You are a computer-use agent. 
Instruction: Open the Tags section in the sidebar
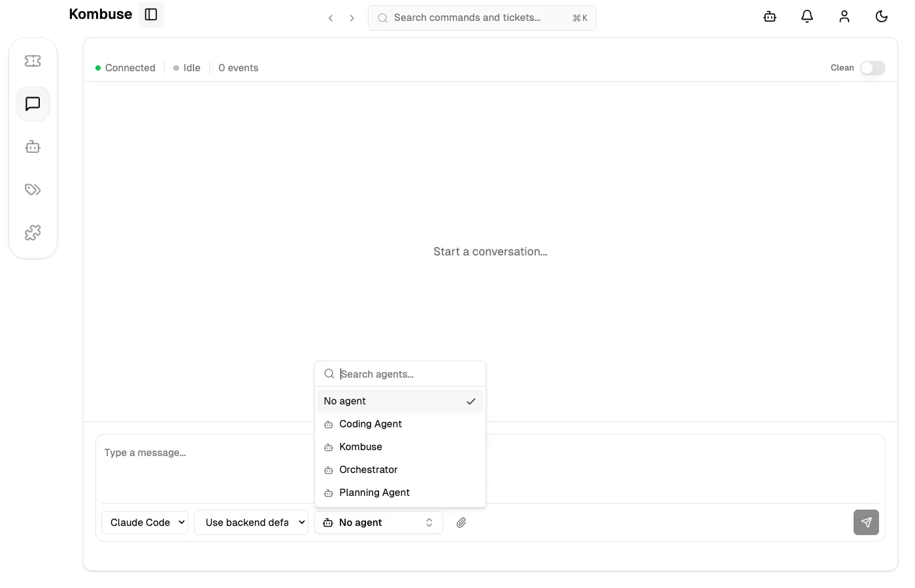pyautogui.click(x=33, y=189)
